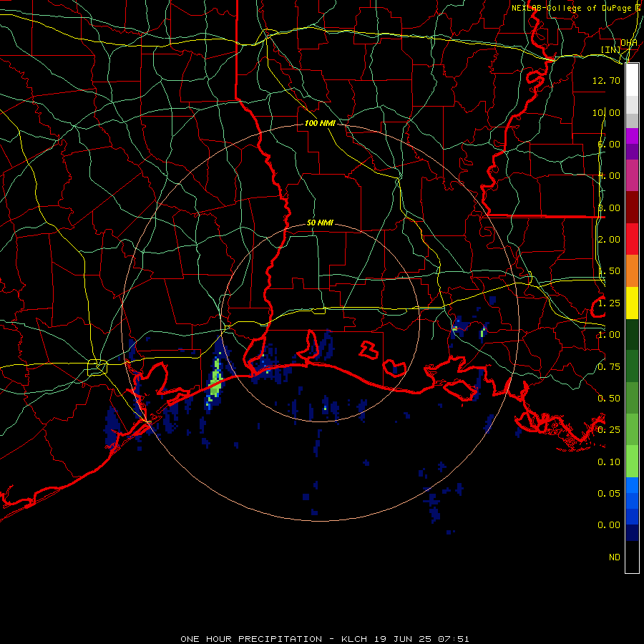Click the 1.25 legend value
Screen dimensions: 644x644
click(609, 303)
